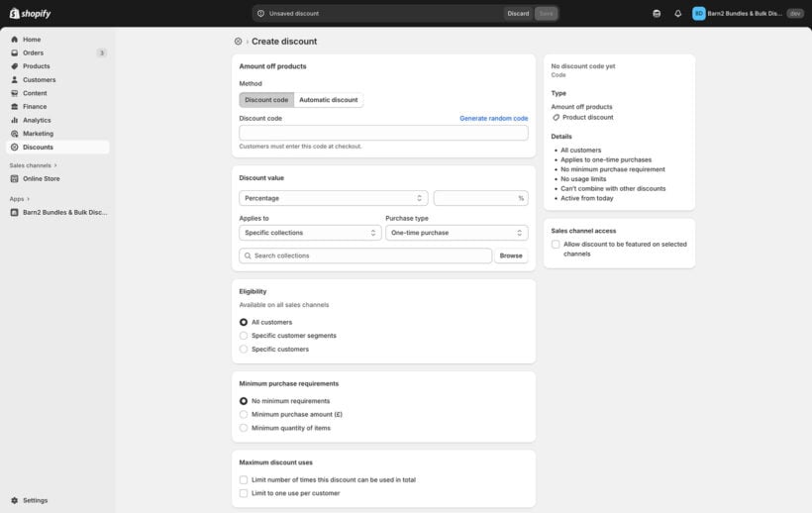Click the Save button in top bar
812x513 pixels.
[x=546, y=14]
